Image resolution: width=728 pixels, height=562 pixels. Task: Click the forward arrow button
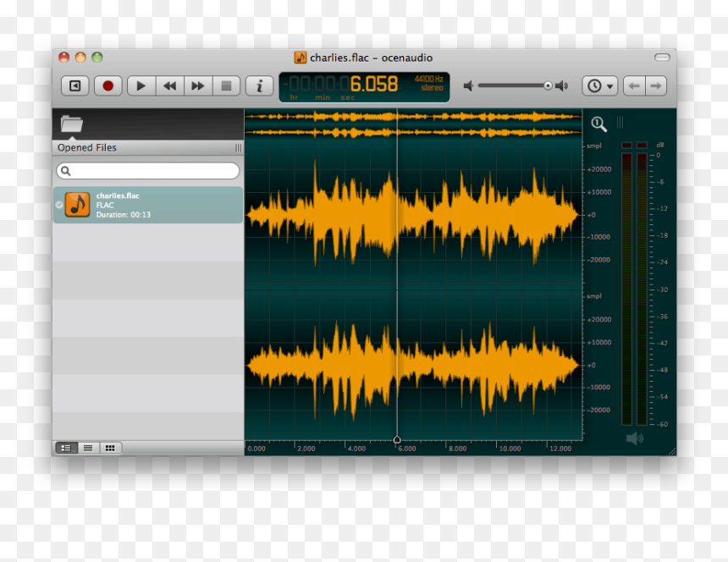tap(656, 85)
